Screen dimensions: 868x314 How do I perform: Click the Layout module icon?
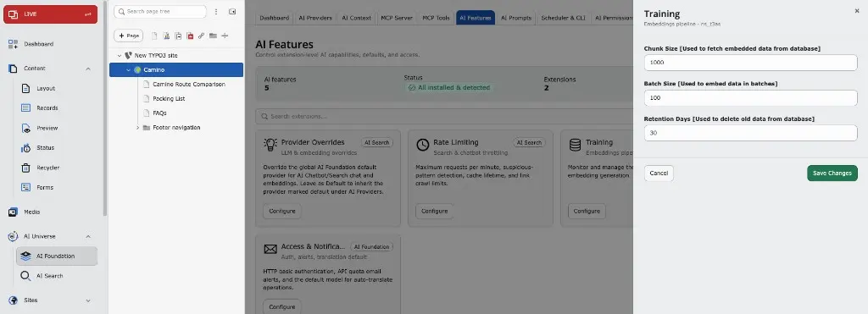click(25, 89)
